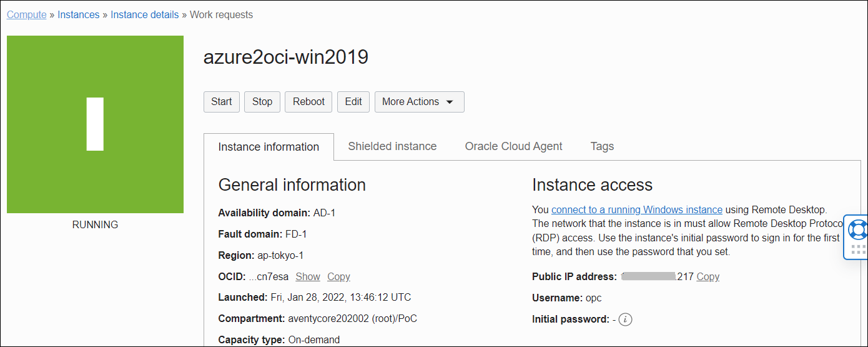This screenshot has height=347, width=868.
Task: Click the 'RUNNING' status label
Action: tap(95, 224)
